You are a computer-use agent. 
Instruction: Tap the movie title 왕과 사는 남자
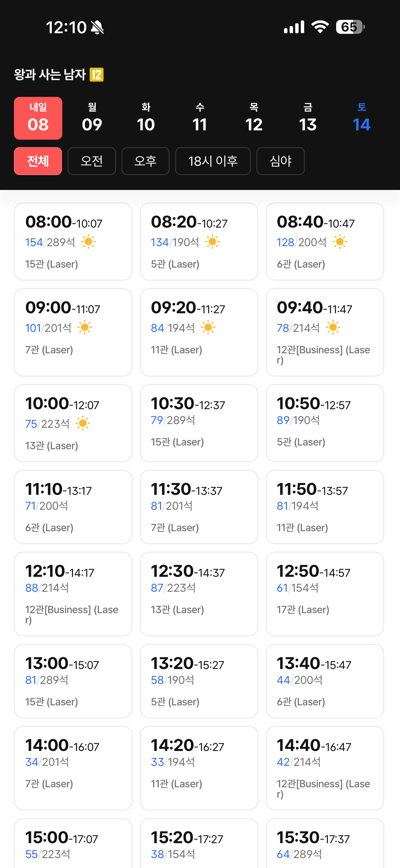pos(50,75)
